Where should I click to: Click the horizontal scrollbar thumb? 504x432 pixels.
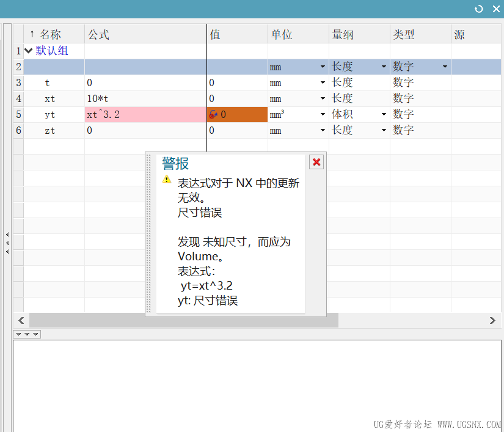(183, 320)
